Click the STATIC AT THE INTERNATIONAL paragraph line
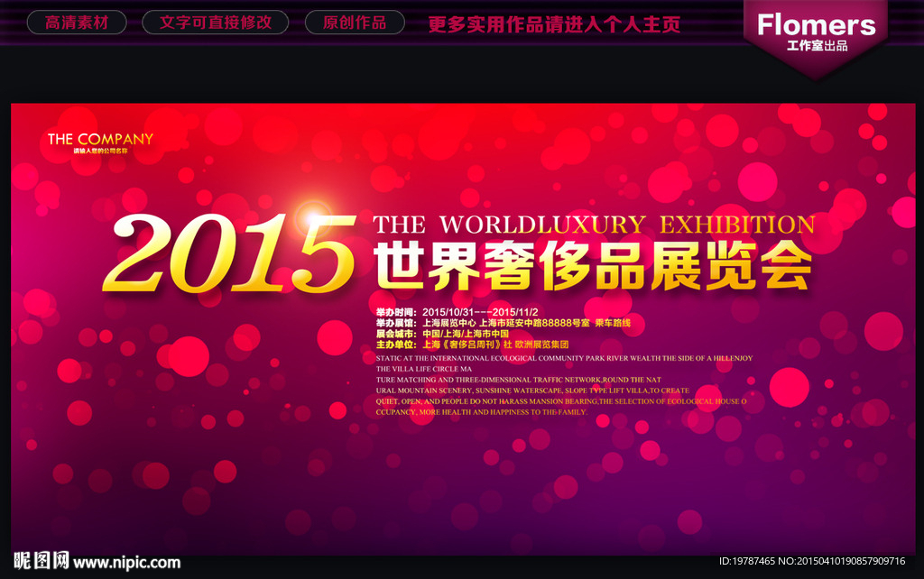The width and height of the screenshot is (924, 579). point(565,358)
